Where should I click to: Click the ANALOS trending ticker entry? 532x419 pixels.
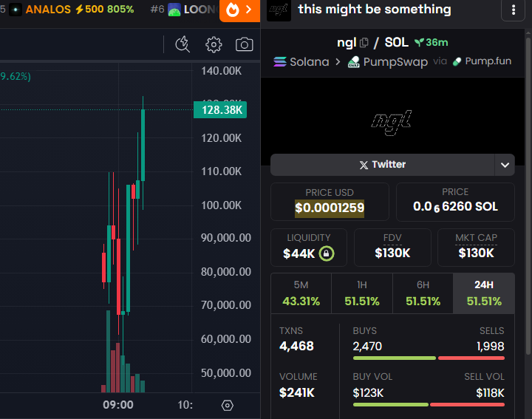[73, 10]
